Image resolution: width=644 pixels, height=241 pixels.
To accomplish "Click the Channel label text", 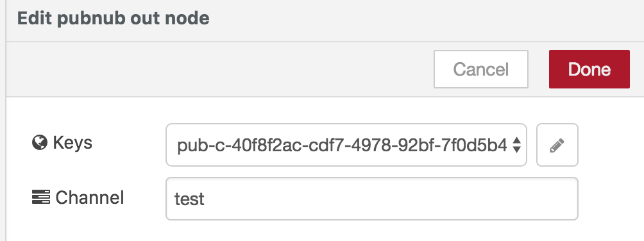I will 90,197.
